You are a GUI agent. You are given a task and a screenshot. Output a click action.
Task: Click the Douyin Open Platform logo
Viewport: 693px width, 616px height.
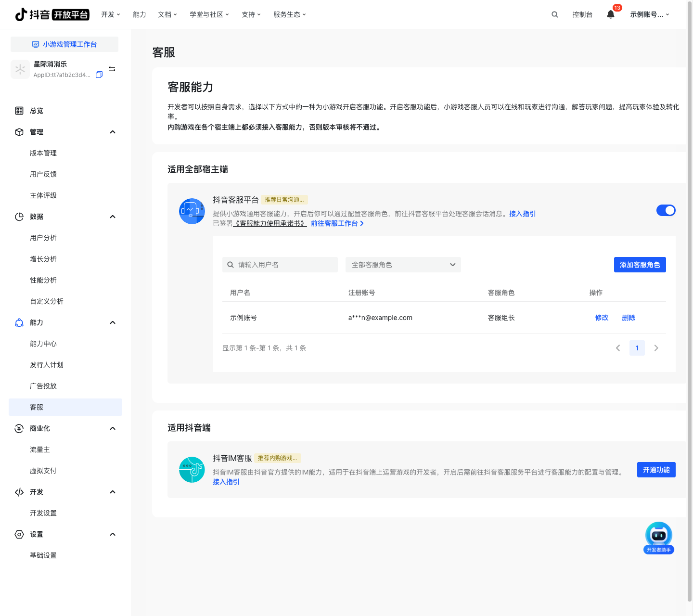[52, 14]
